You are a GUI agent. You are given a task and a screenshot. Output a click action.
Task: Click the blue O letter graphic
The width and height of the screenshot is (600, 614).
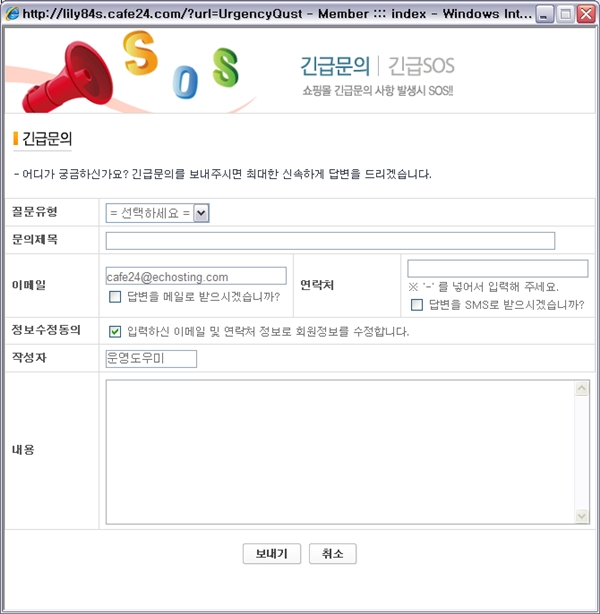coord(185,82)
